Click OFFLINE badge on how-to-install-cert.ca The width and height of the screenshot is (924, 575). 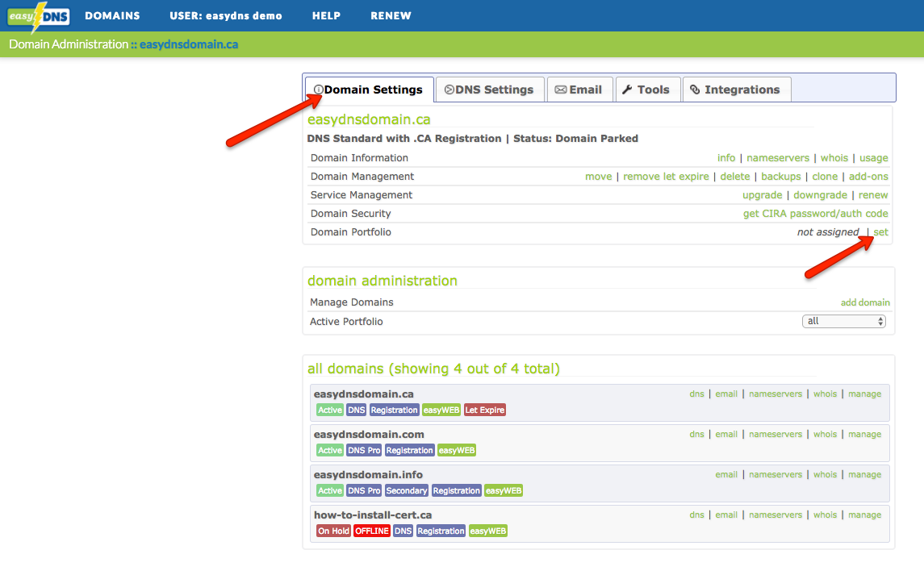tap(371, 531)
